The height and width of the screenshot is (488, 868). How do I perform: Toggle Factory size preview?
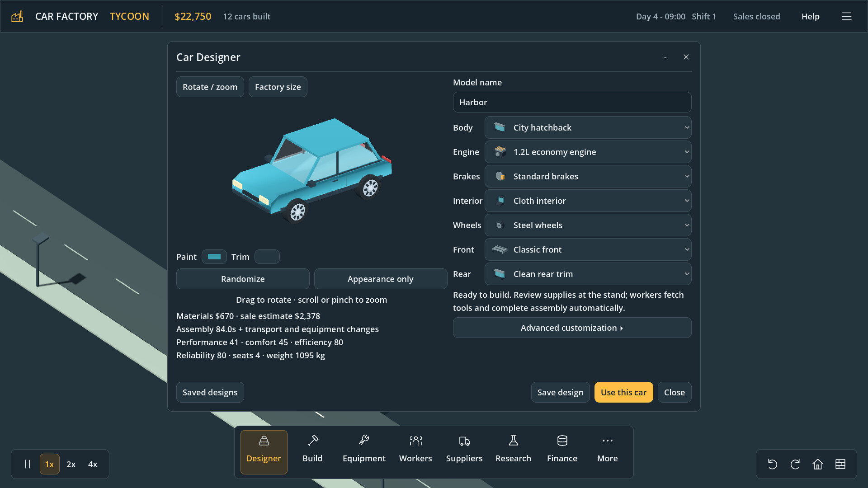[x=278, y=87]
